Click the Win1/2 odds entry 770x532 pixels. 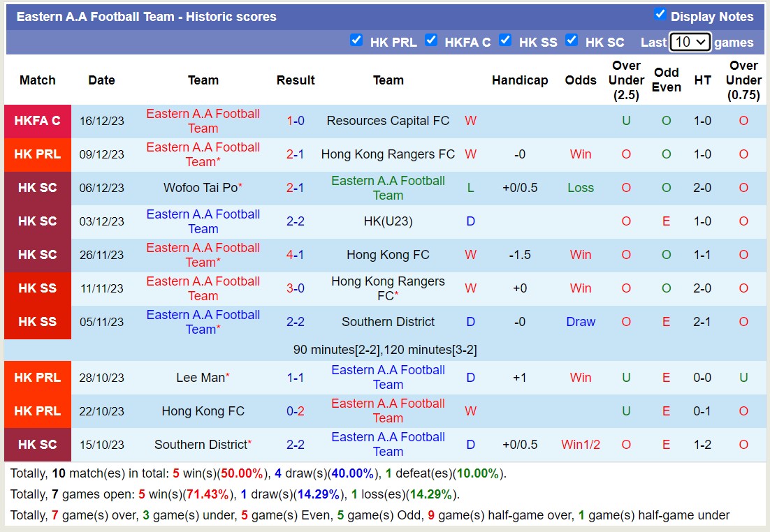(581, 445)
